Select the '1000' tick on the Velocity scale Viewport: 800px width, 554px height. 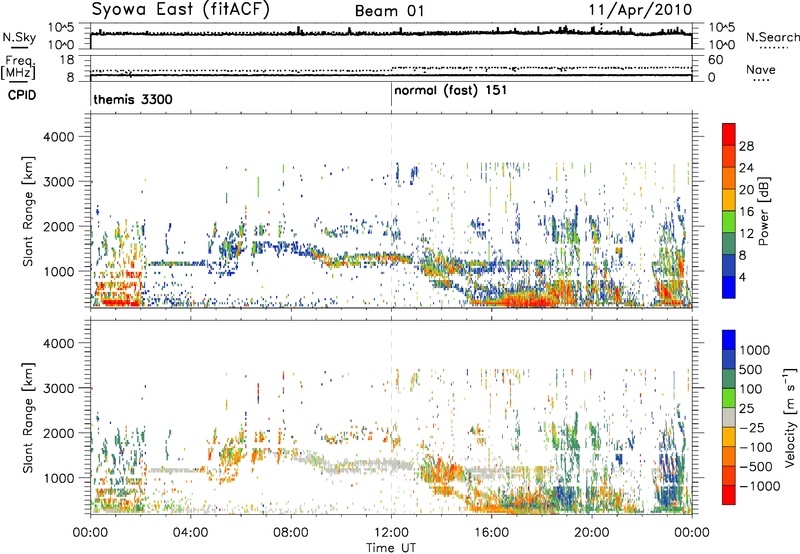(x=754, y=350)
